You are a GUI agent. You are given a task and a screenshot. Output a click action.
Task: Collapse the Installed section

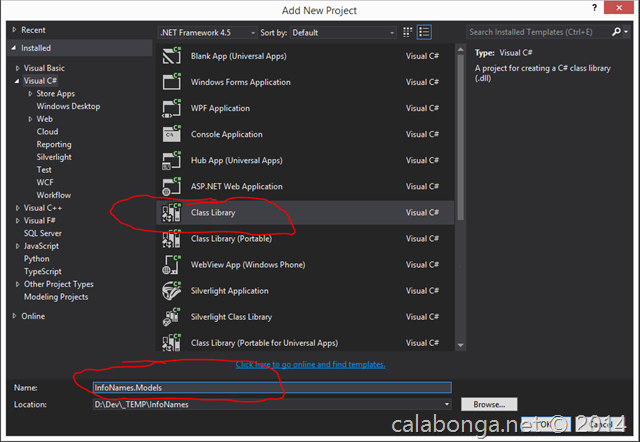tap(14, 48)
